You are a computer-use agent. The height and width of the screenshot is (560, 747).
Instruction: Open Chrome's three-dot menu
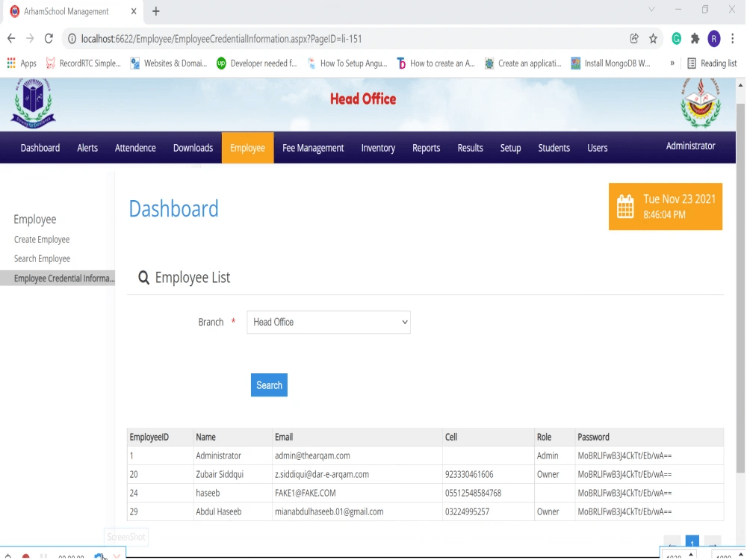(x=733, y=37)
